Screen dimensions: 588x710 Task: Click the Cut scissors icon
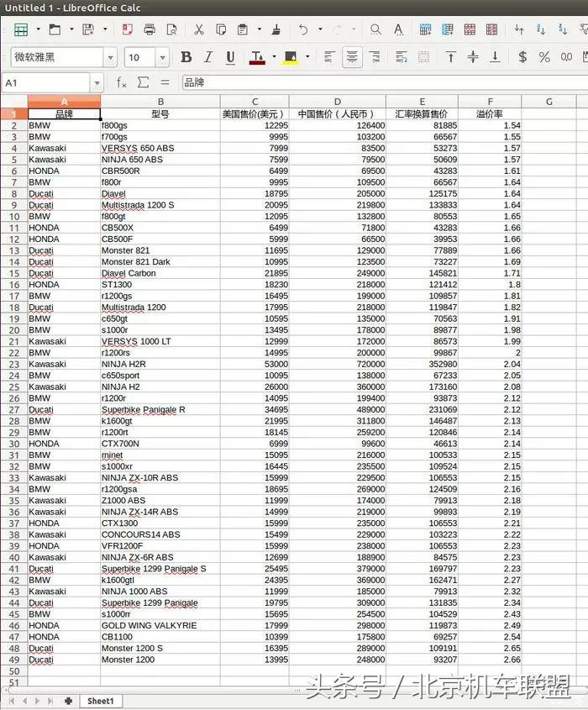(x=198, y=30)
